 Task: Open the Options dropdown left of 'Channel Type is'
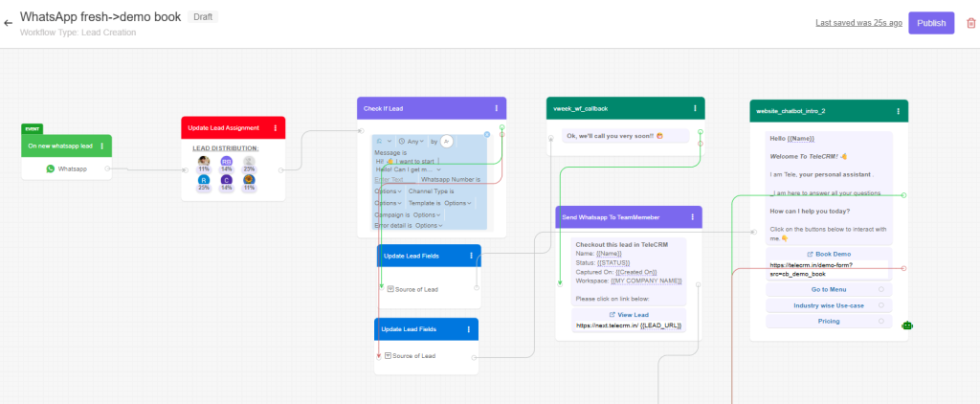click(389, 191)
